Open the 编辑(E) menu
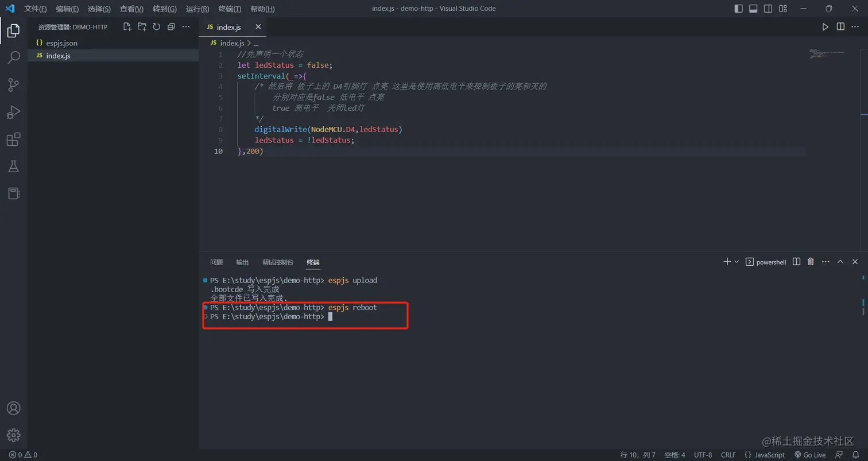The height and width of the screenshot is (461, 868). point(68,9)
